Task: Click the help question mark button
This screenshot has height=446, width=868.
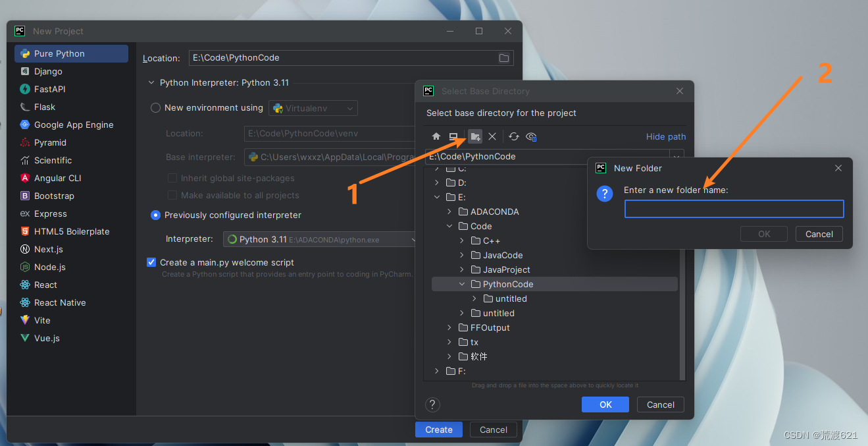Action: [433, 404]
